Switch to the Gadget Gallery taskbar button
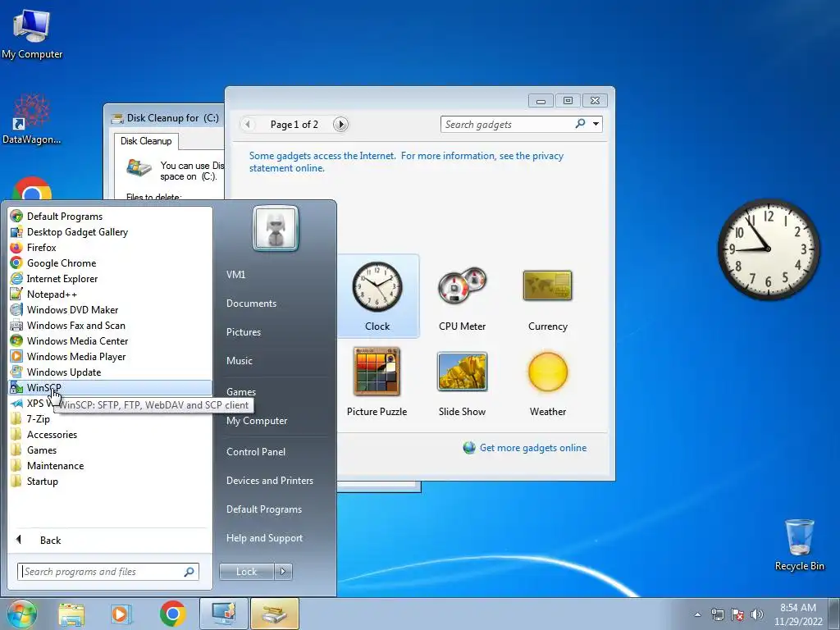Screen dimensions: 840x630 (223, 614)
